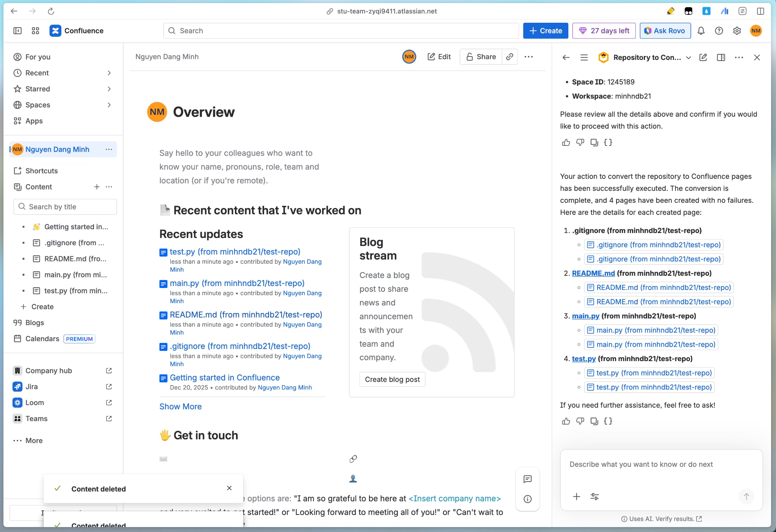Dismiss the Content deleted notification
The image size is (776, 532).
tap(229, 488)
